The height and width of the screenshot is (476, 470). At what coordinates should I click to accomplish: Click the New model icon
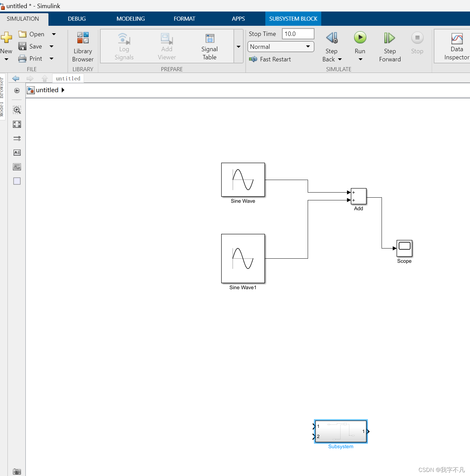(x=6, y=37)
